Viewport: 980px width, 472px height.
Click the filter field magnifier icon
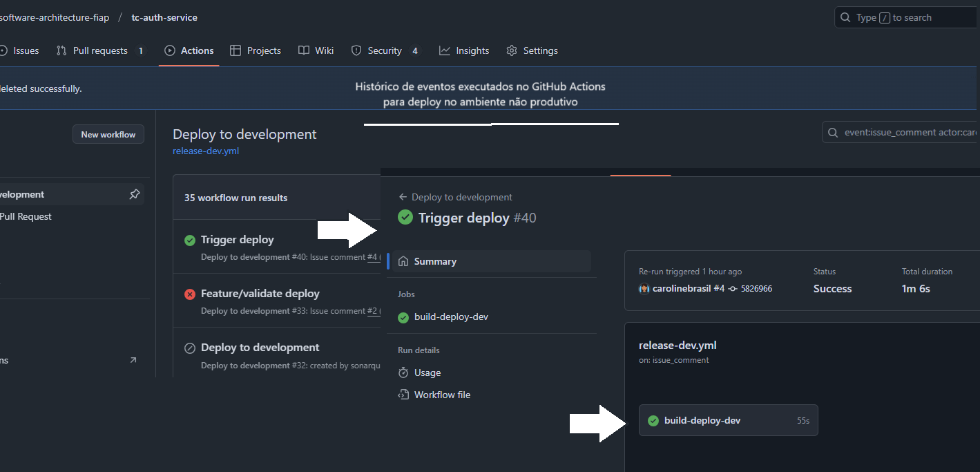834,132
